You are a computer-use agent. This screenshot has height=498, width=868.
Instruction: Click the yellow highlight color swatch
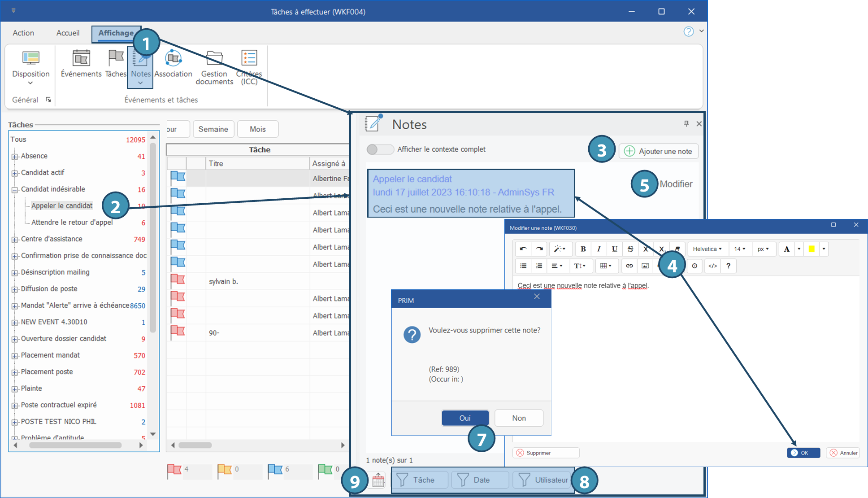click(812, 249)
